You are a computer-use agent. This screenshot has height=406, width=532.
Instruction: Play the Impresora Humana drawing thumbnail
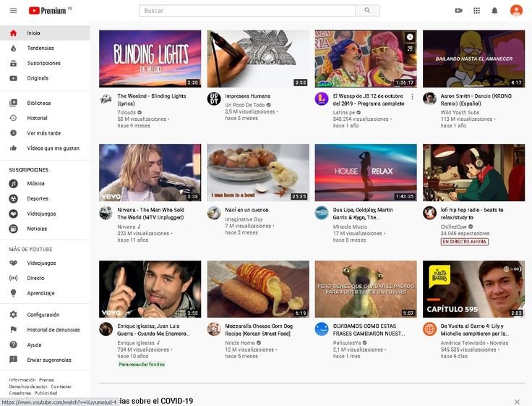point(258,59)
